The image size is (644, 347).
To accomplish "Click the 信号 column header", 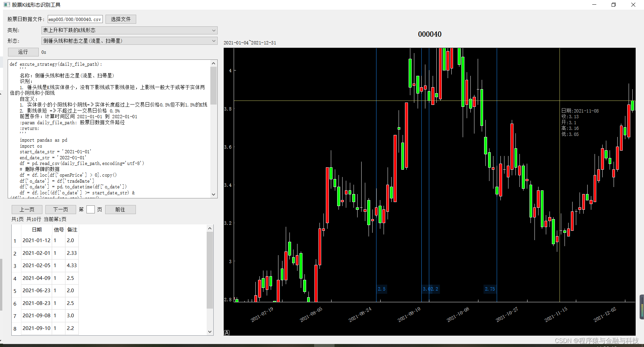I will (x=59, y=230).
